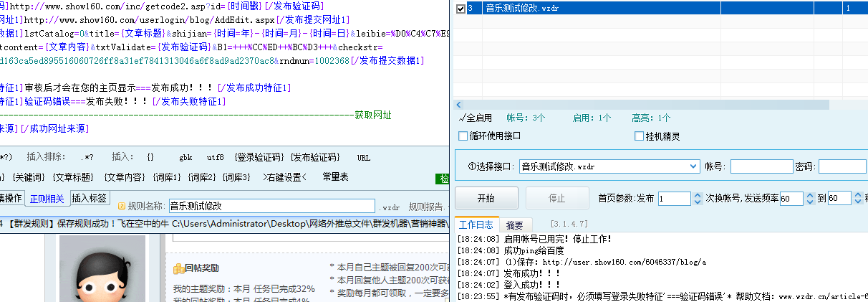The width and height of the screenshot is (868, 302).
Task: Click the icon beside 规则名称 label
Action: [x=122, y=206]
